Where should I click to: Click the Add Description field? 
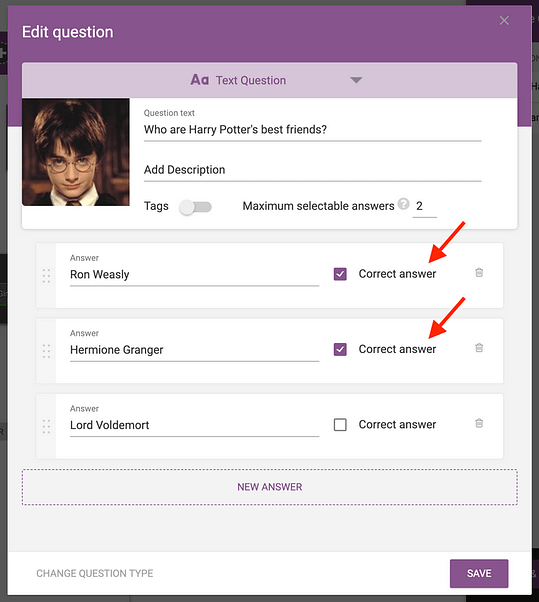pos(312,170)
